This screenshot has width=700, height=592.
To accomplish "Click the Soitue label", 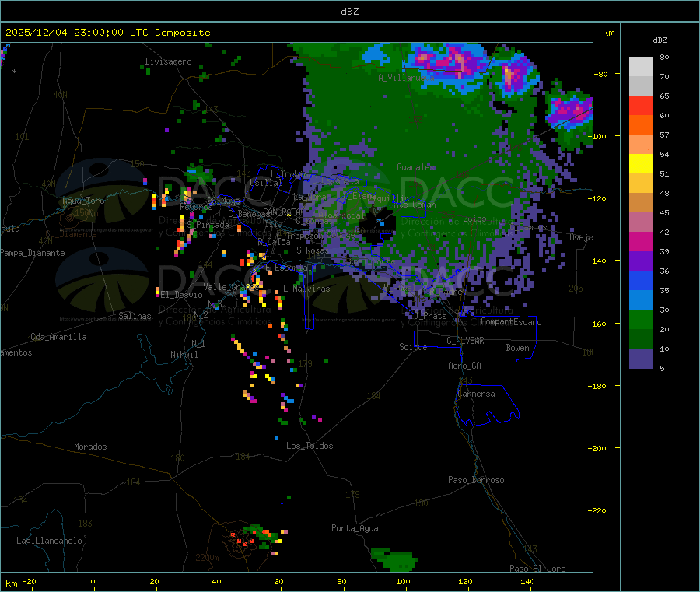I will click(x=413, y=347).
